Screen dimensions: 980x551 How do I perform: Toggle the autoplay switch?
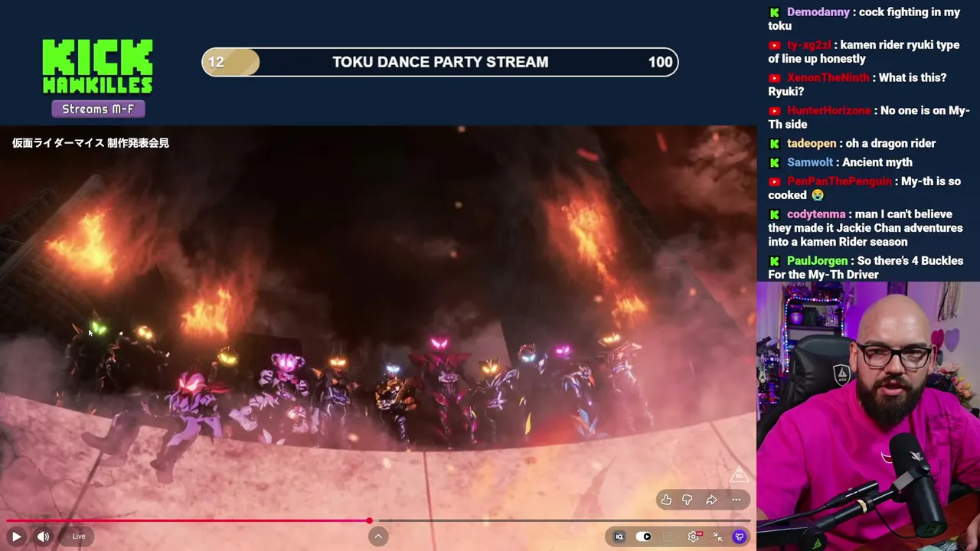644,536
